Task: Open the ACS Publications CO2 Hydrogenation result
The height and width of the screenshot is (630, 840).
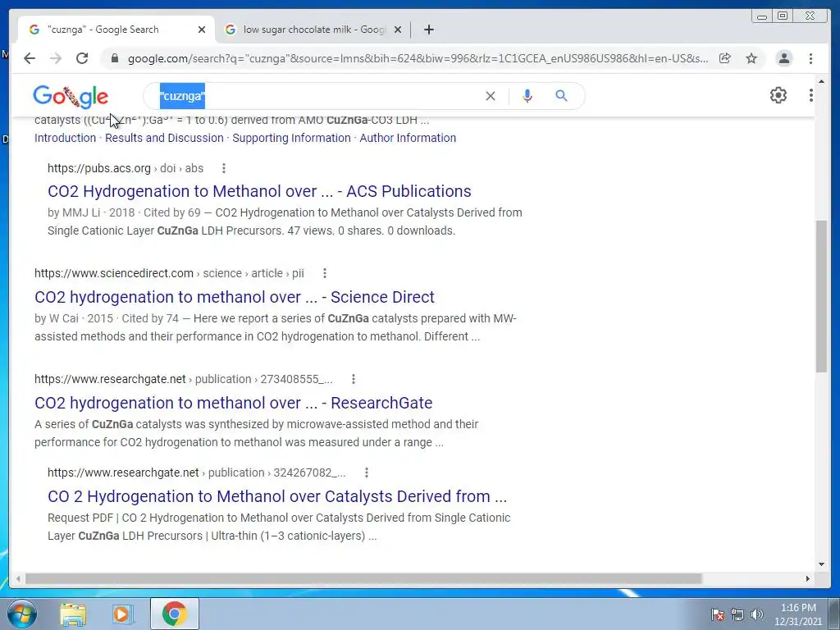Action: [259, 191]
